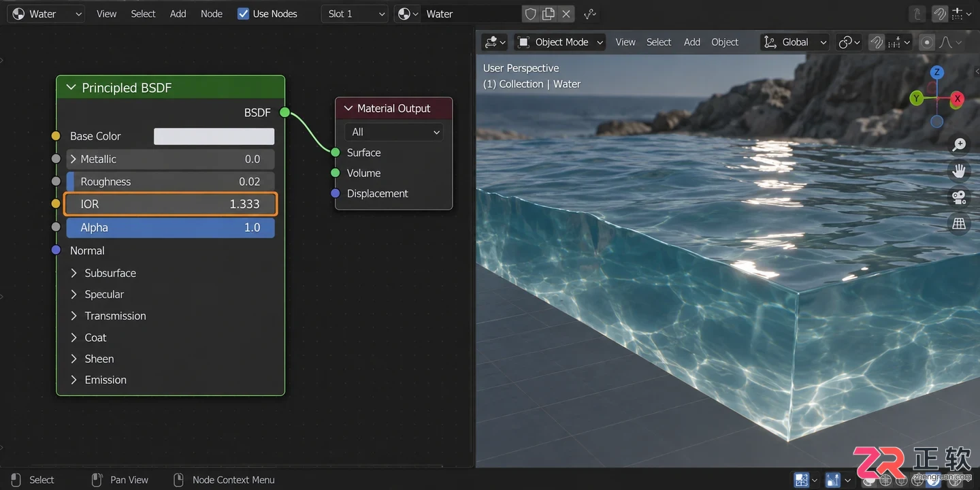980x490 pixels.
Task: Click the Volume input socket
Action: point(335,173)
